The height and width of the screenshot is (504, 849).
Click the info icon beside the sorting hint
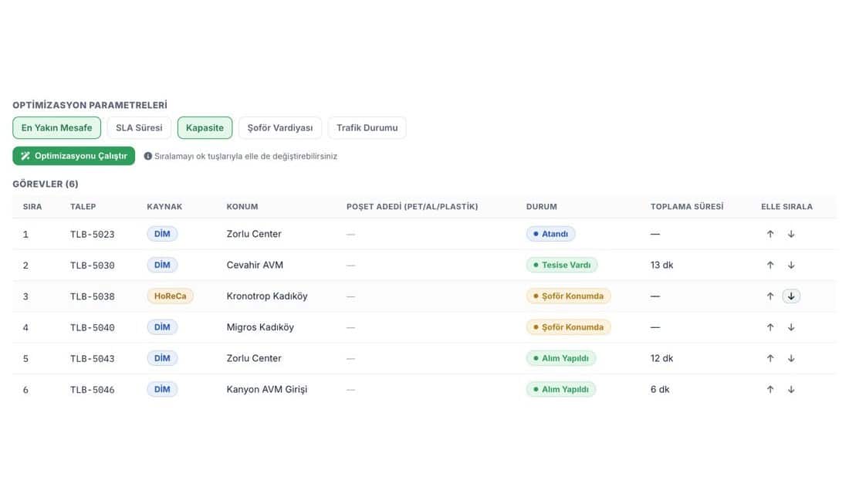(x=148, y=156)
